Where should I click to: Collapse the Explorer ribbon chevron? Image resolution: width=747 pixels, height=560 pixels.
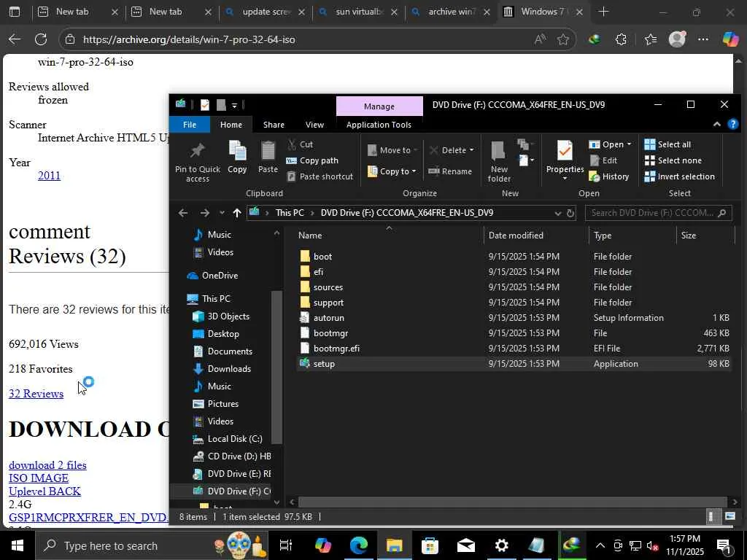[716, 124]
